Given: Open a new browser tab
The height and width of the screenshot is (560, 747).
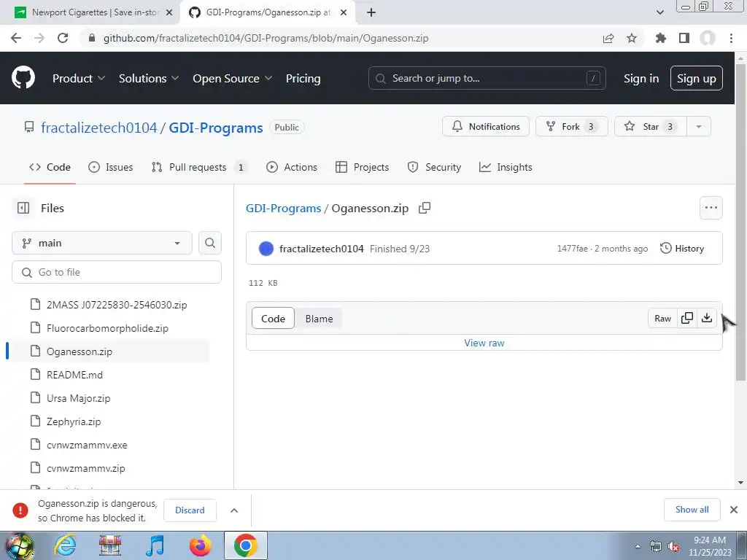Looking at the screenshot, I should 371,12.
